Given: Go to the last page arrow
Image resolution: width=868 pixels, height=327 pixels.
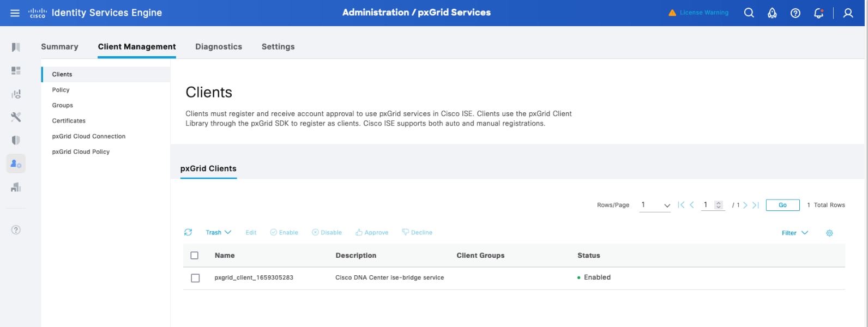Looking at the screenshot, I should [x=756, y=205].
